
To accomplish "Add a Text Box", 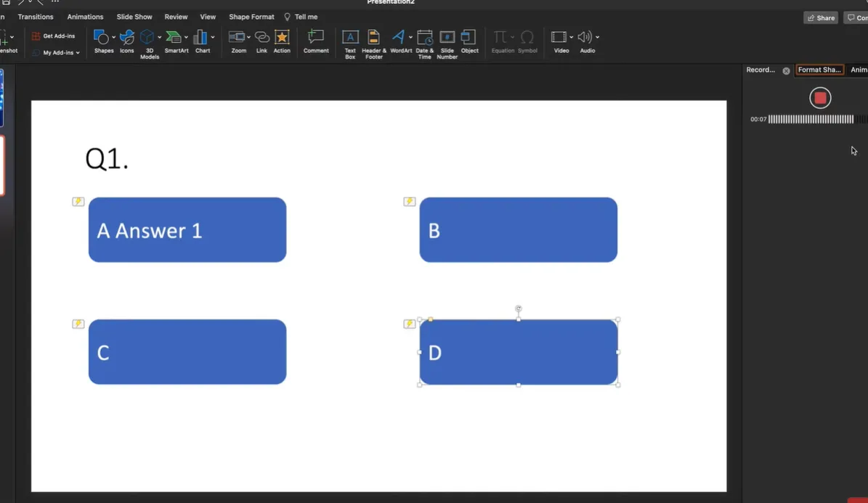I will 350,37.
